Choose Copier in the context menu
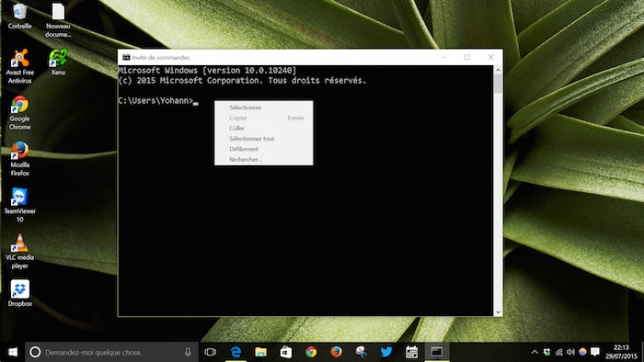 (264, 118)
